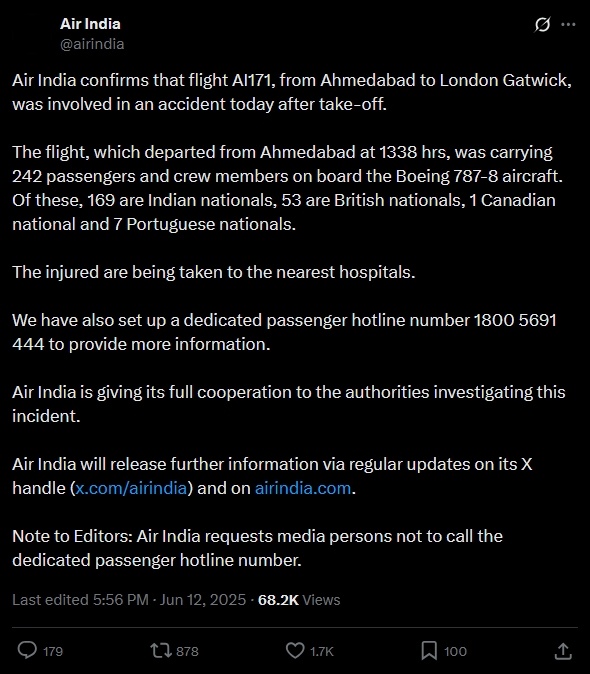Image resolution: width=590 pixels, height=674 pixels.
Task: Follow the x.com/airindia link
Action: tap(131, 488)
